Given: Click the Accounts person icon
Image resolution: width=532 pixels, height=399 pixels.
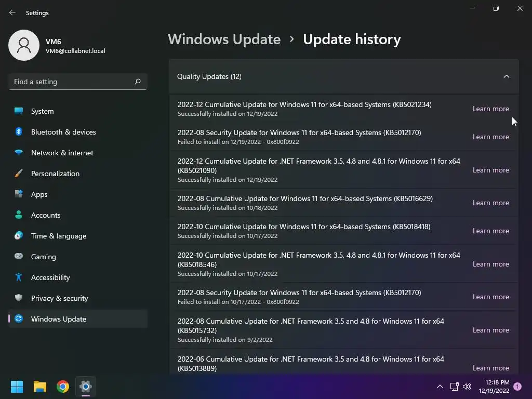Looking at the screenshot, I should pos(19,215).
